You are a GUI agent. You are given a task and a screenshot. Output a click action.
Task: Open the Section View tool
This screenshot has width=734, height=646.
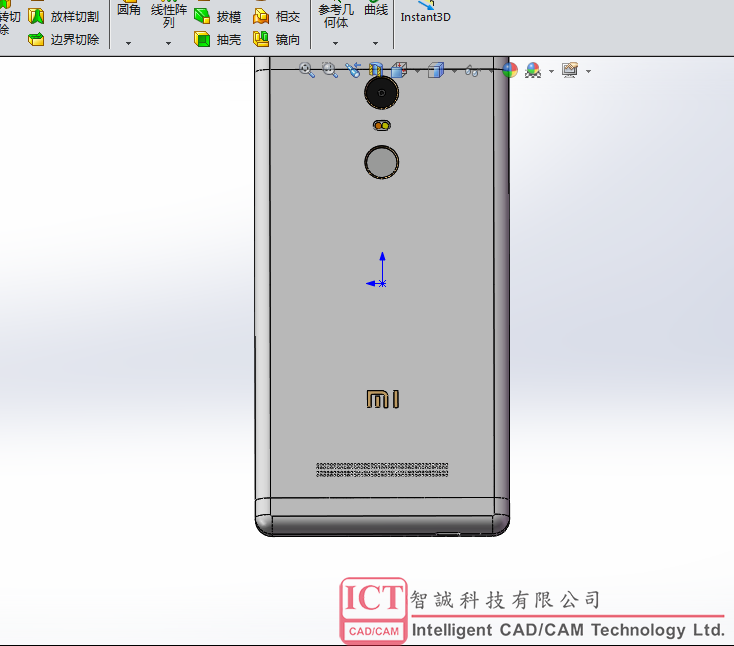pos(376,70)
